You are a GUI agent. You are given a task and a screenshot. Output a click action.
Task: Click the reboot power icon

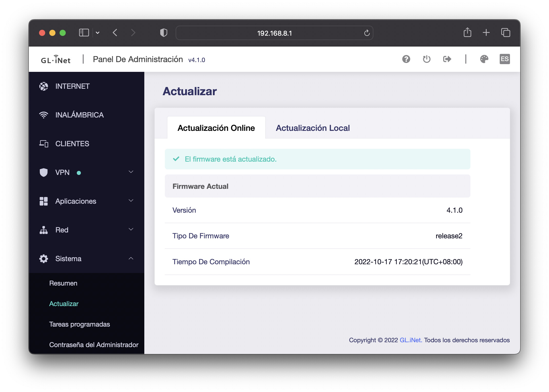(427, 59)
